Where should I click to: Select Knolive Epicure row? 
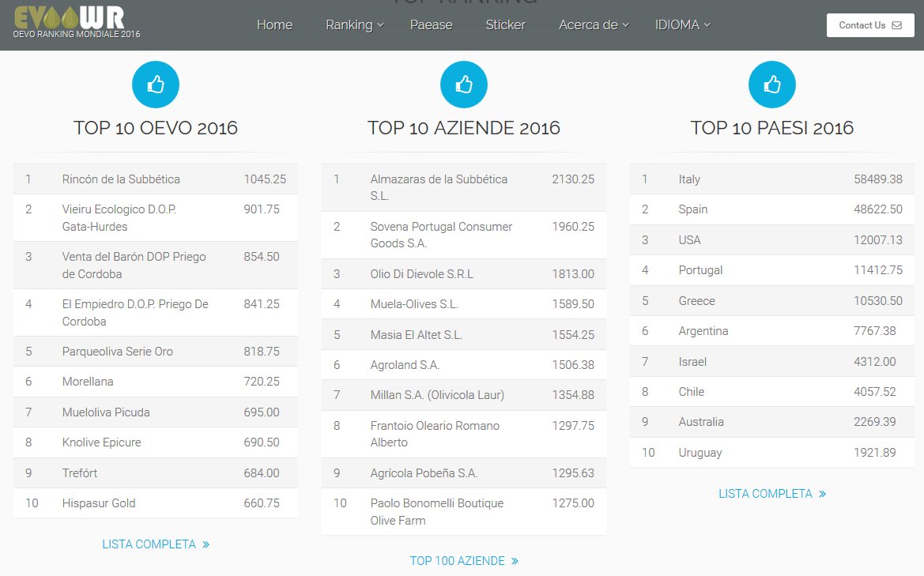156,442
